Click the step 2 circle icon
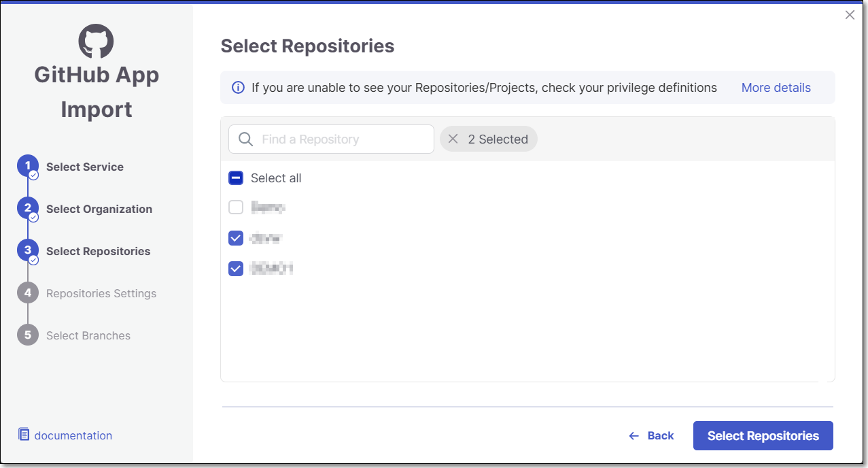 (28, 209)
